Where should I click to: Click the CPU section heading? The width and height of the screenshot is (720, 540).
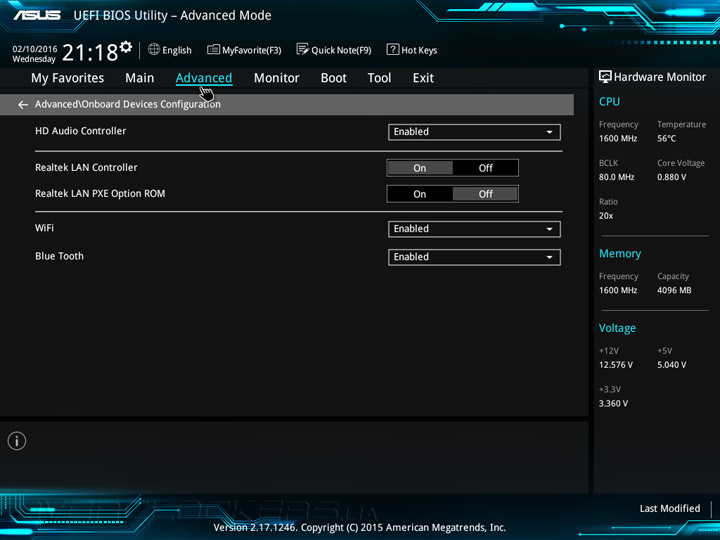click(x=609, y=101)
